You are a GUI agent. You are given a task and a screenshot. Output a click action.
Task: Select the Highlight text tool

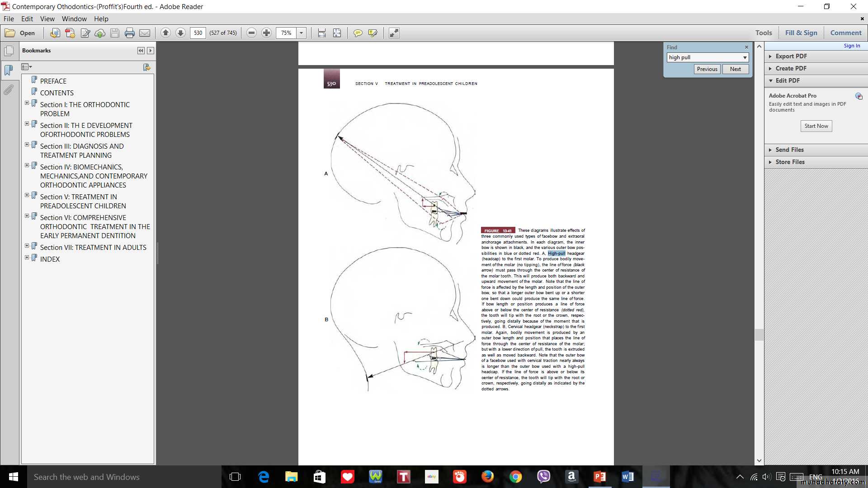pyautogui.click(x=373, y=33)
